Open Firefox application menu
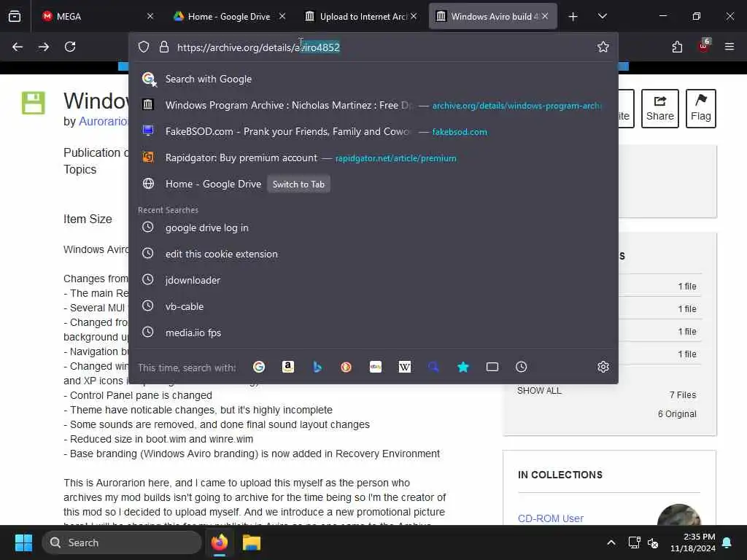The image size is (747, 560). coord(729,47)
